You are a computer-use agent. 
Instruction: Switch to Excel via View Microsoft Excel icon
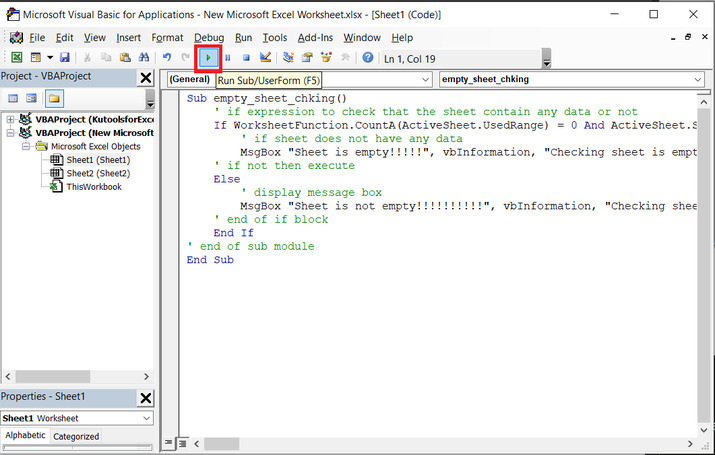coord(16,57)
